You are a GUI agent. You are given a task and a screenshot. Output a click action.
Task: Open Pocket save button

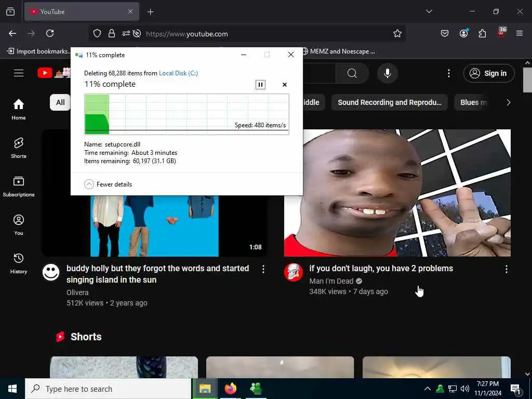coord(445,33)
